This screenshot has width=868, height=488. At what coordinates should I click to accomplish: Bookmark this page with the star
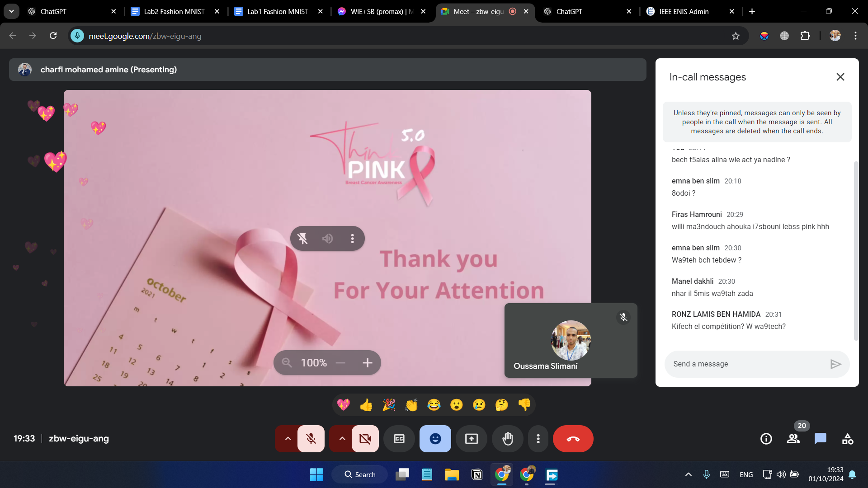pos(736,36)
